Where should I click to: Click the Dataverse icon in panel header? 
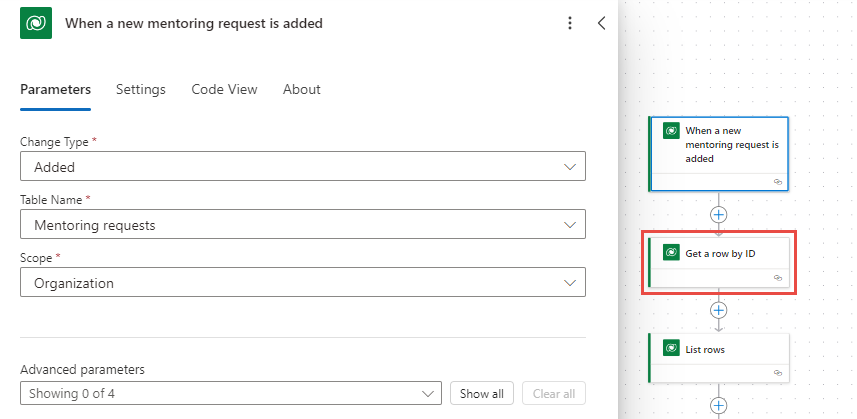[36, 23]
